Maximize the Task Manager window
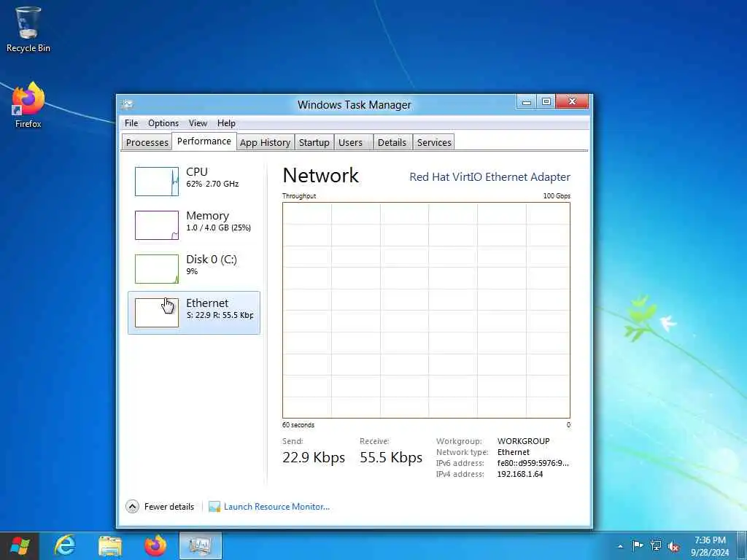747x560 pixels. point(546,102)
